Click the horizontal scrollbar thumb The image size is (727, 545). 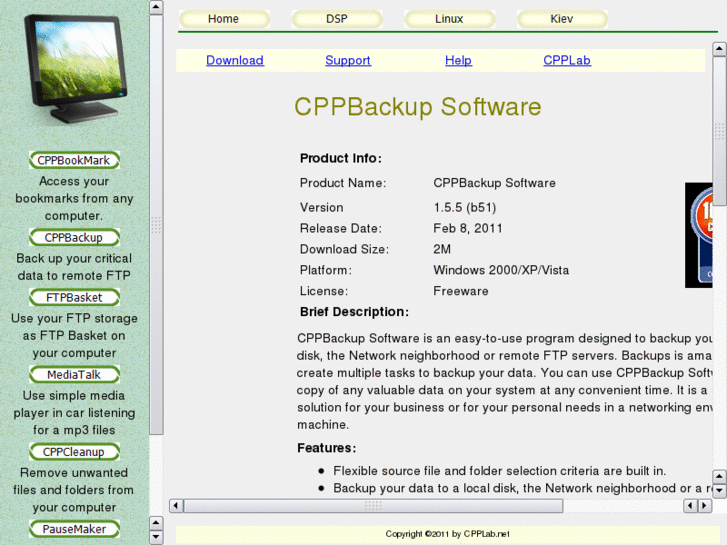pos(373,506)
